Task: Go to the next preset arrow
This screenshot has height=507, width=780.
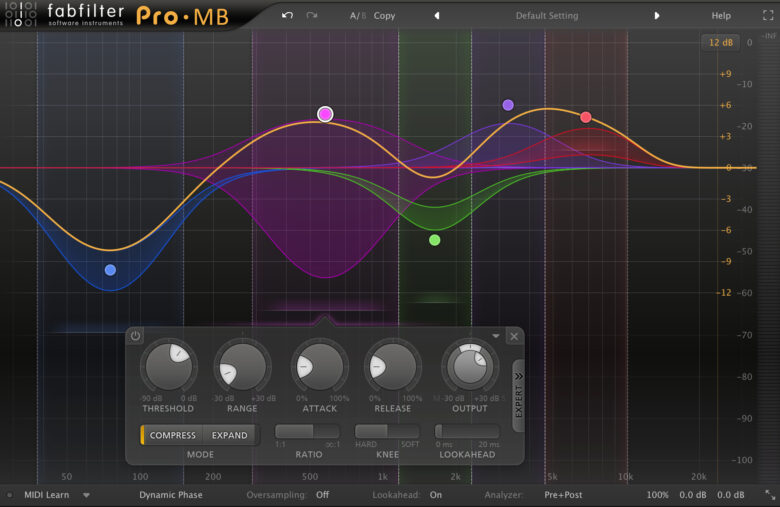Action: click(657, 16)
